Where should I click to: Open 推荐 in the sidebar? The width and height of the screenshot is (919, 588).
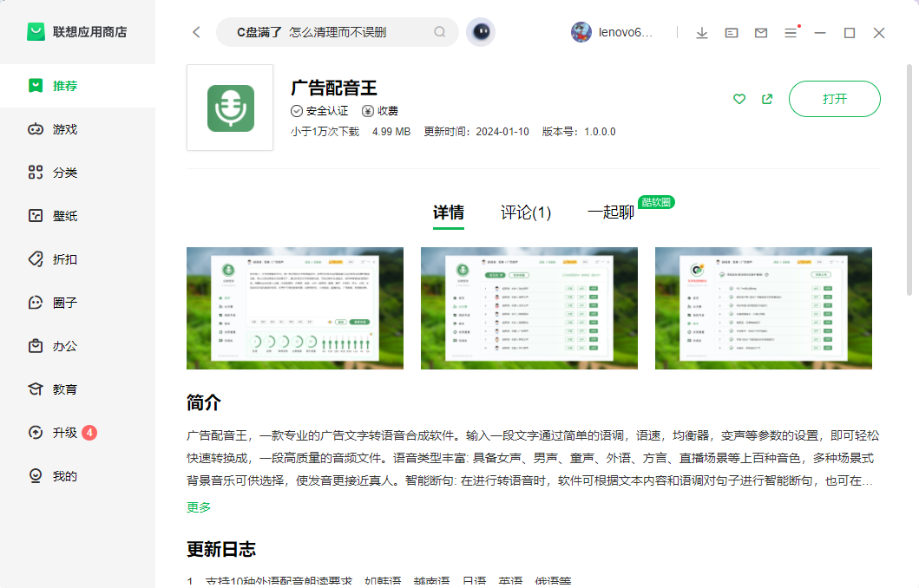click(x=77, y=86)
